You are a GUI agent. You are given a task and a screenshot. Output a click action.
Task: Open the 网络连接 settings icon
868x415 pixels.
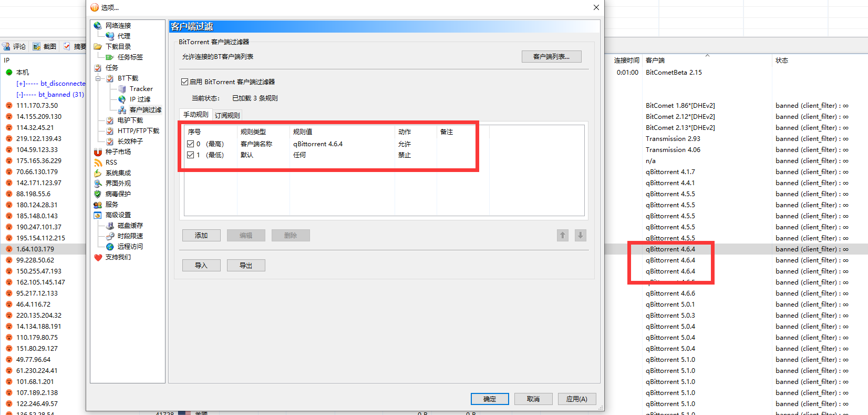pyautogui.click(x=98, y=25)
